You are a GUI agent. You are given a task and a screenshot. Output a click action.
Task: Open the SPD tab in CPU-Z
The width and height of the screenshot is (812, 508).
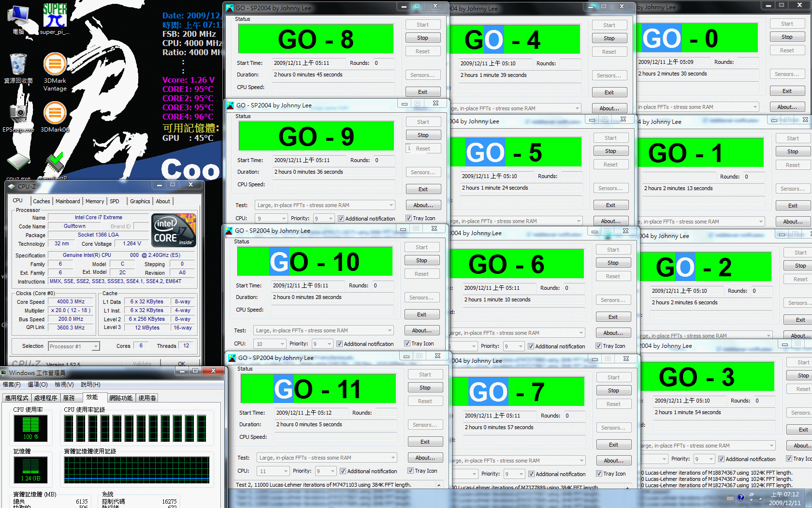click(115, 201)
